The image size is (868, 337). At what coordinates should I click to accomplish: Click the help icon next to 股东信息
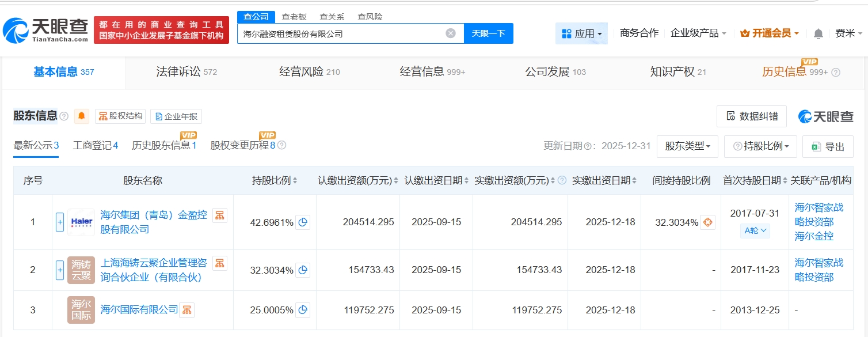64,116
